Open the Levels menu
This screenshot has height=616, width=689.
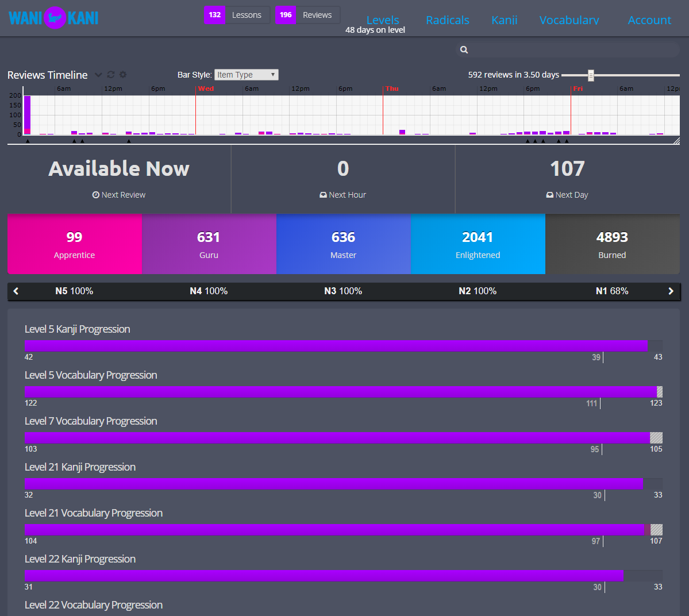[383, 20]
